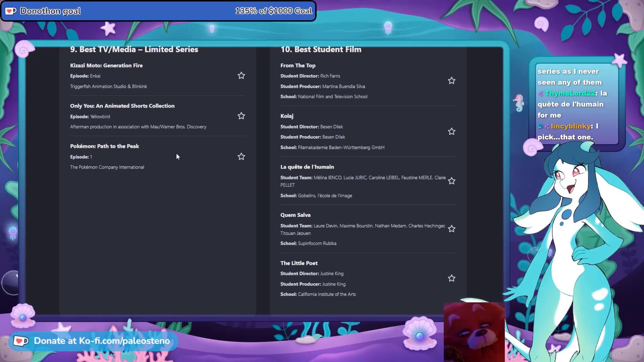Click the red panda video thumbnail
Image resolution: width=644 pixels, height=362 pixels.
[x=474, y=332]
